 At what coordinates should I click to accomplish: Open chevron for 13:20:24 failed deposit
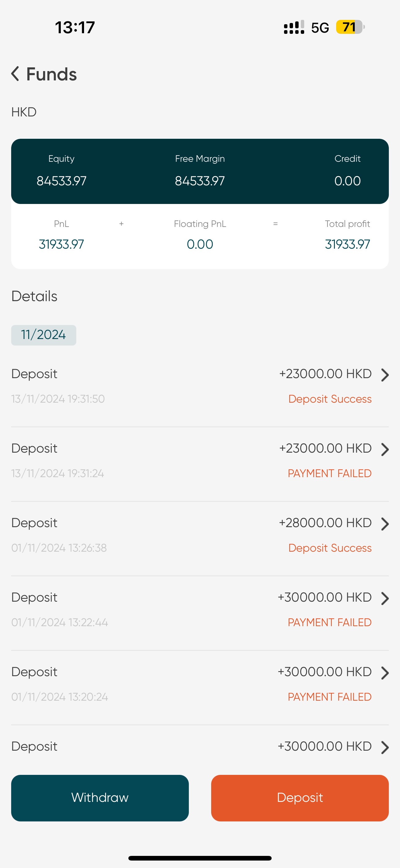(385, 672)
